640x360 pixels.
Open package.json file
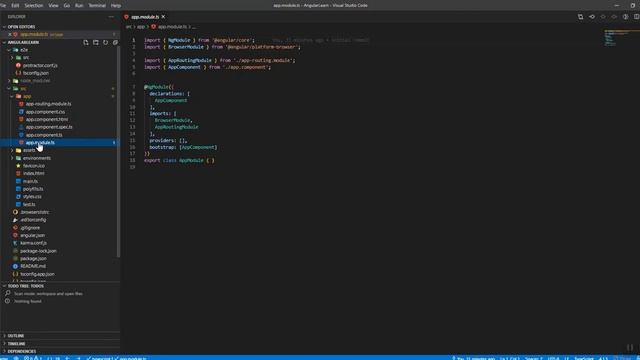click(33, 259)
